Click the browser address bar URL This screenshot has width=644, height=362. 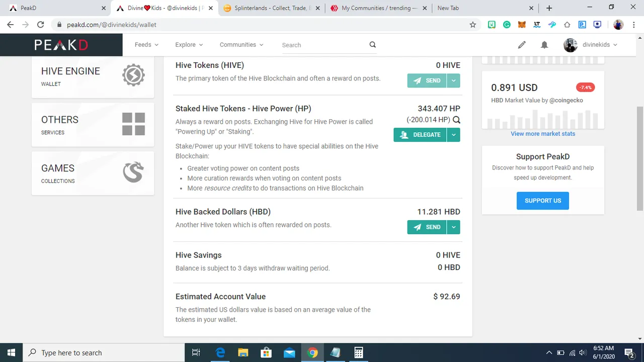112,25
